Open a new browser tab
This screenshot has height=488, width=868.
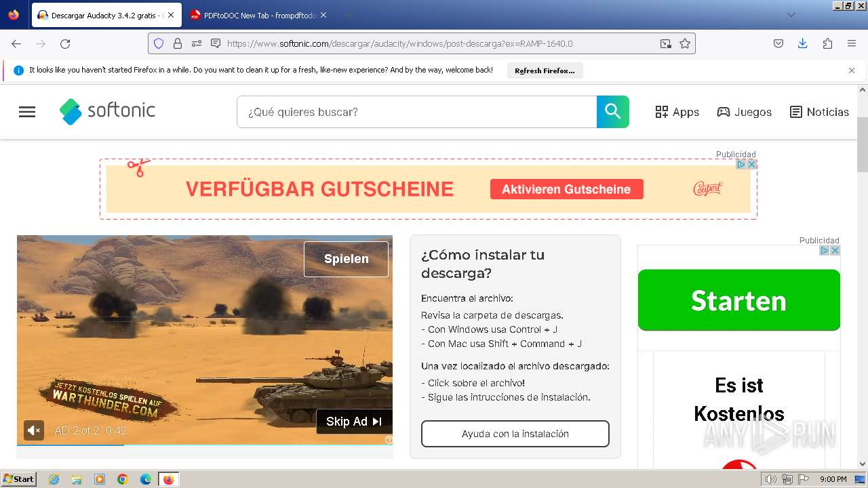click(349, 15)
